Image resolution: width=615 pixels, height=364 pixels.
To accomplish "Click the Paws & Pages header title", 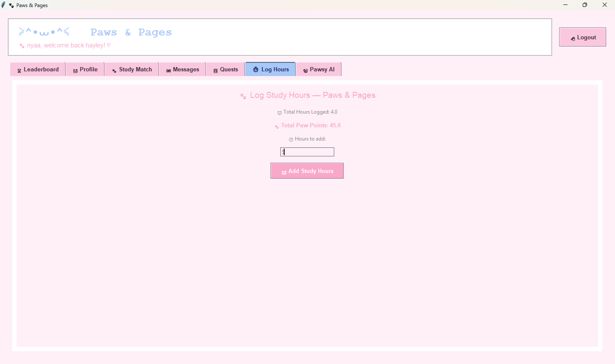I will (x=131, y=32).
